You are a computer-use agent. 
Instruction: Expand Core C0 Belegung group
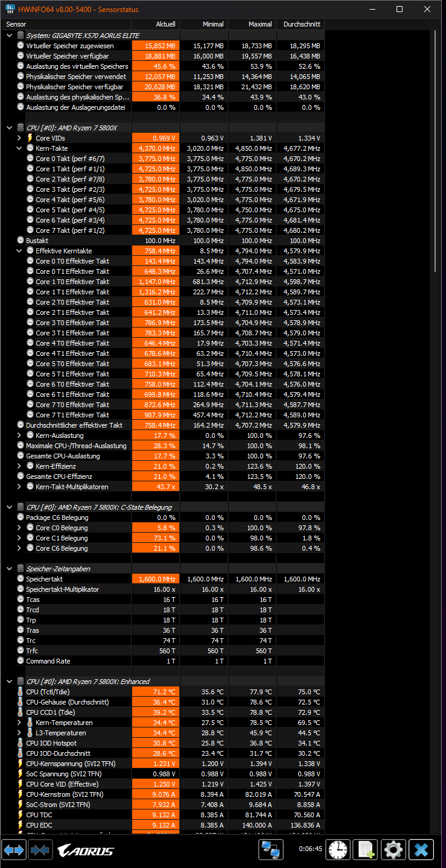[x=19, y=528]
